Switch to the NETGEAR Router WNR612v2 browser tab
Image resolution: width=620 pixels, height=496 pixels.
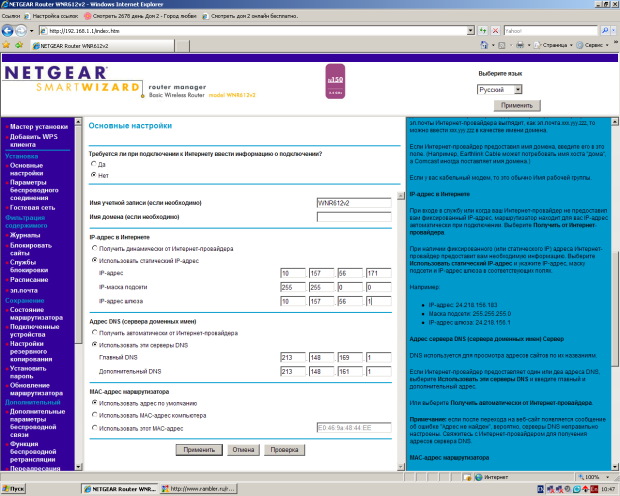click(103, 46)
